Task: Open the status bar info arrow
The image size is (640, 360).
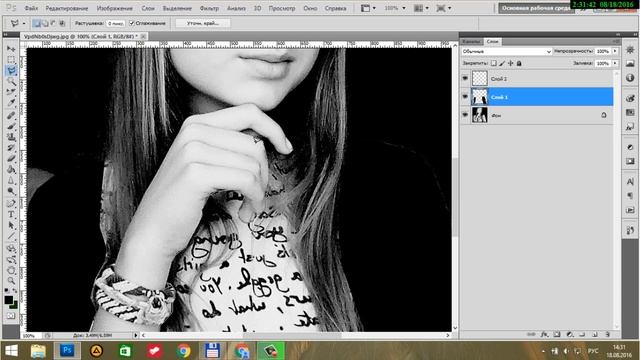Action: point(136,335)
